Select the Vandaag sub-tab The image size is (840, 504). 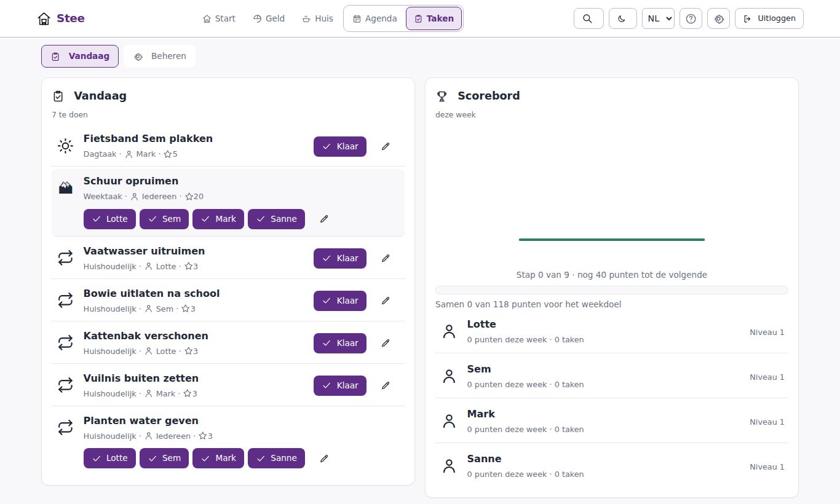[80, 56]
